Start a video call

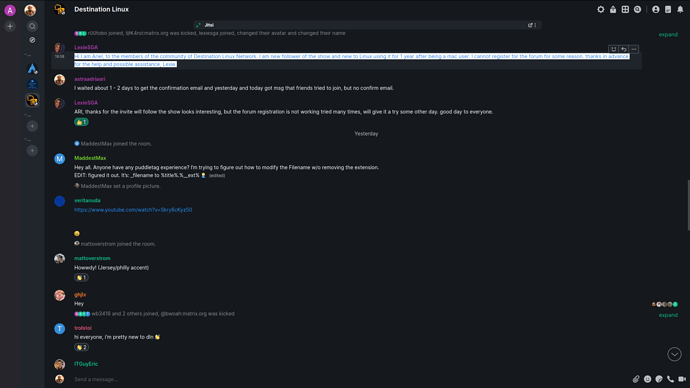pyautogui.click(x=682, y=379)
